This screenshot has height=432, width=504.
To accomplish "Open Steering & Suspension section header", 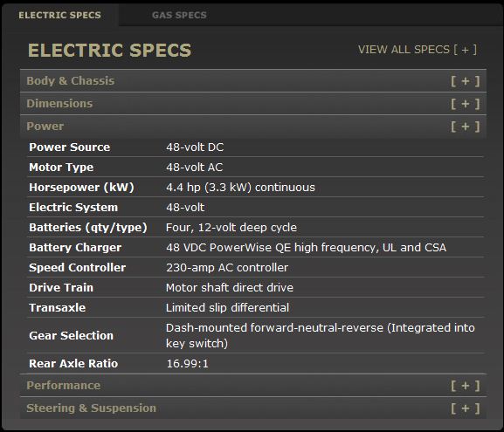I will click(253, 408).
